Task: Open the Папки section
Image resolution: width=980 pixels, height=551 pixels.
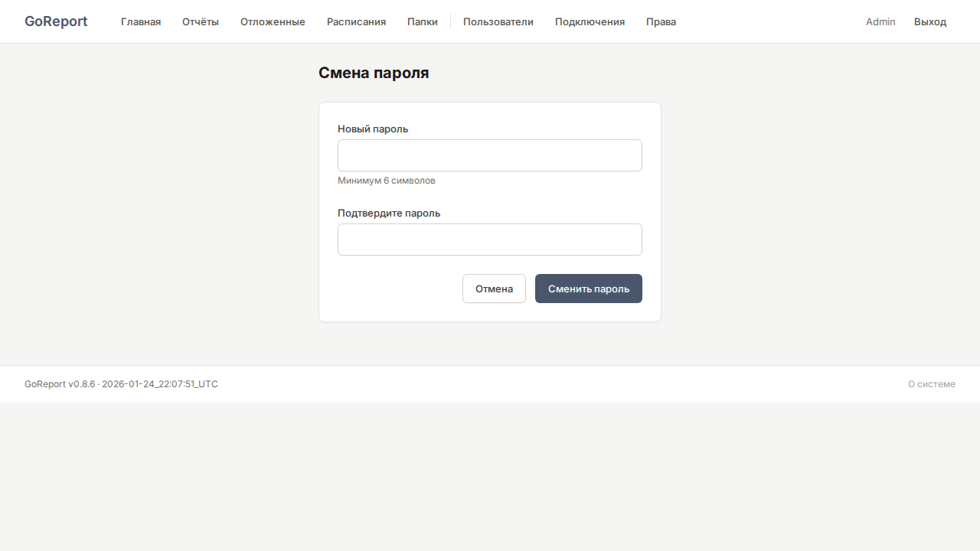Action: tap(423, 21)
